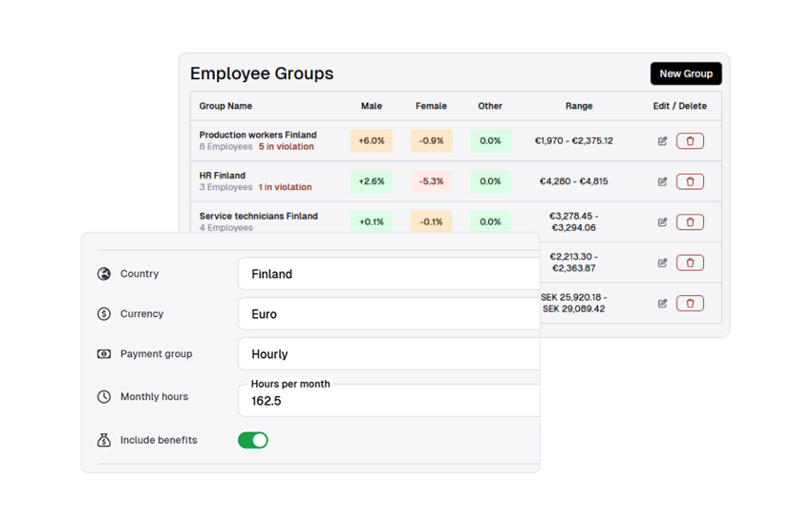Select the Service technicians Finland group name

[x=259, y=216]
